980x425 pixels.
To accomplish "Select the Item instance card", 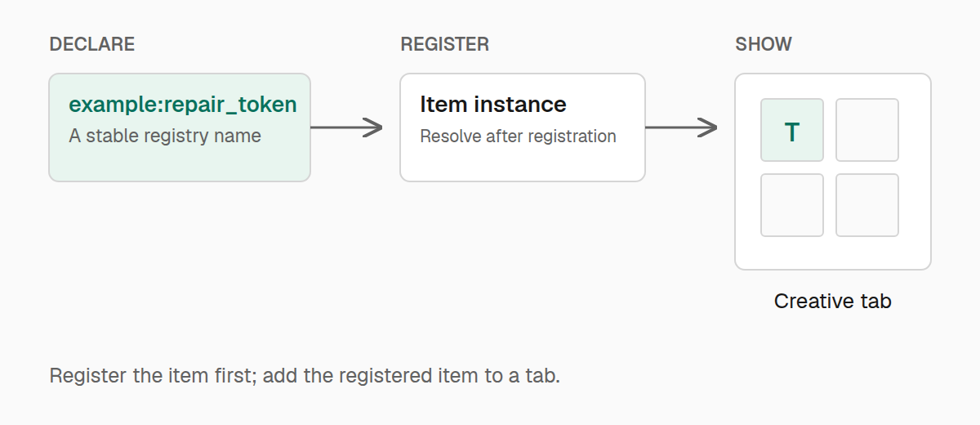I will click(523, 127).
